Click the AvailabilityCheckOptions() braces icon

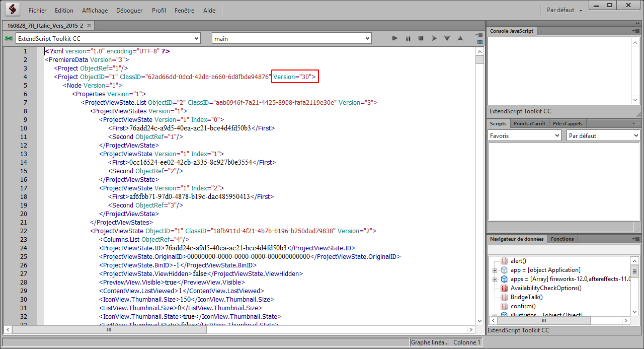pos(504,288)
